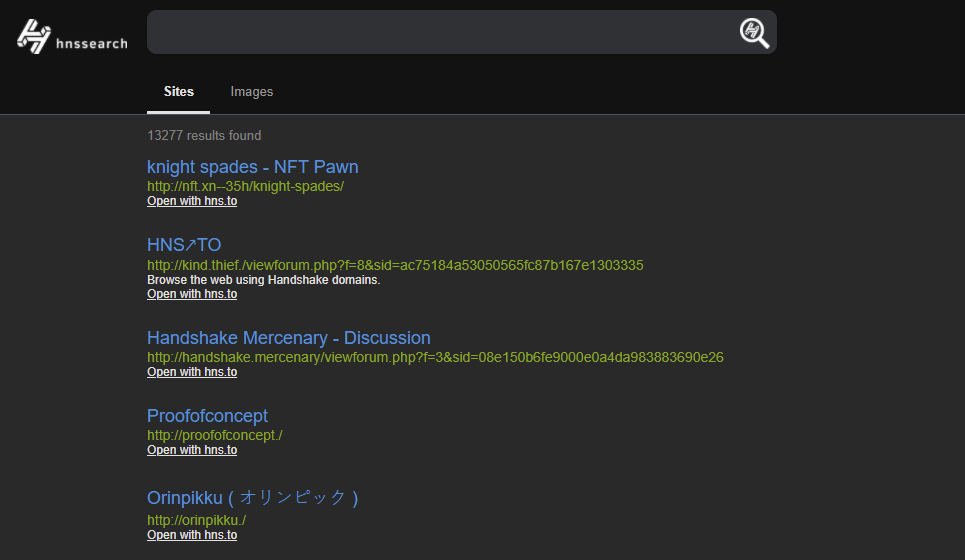
Task: Open the HNS↗TO result title
Action: 184,245
